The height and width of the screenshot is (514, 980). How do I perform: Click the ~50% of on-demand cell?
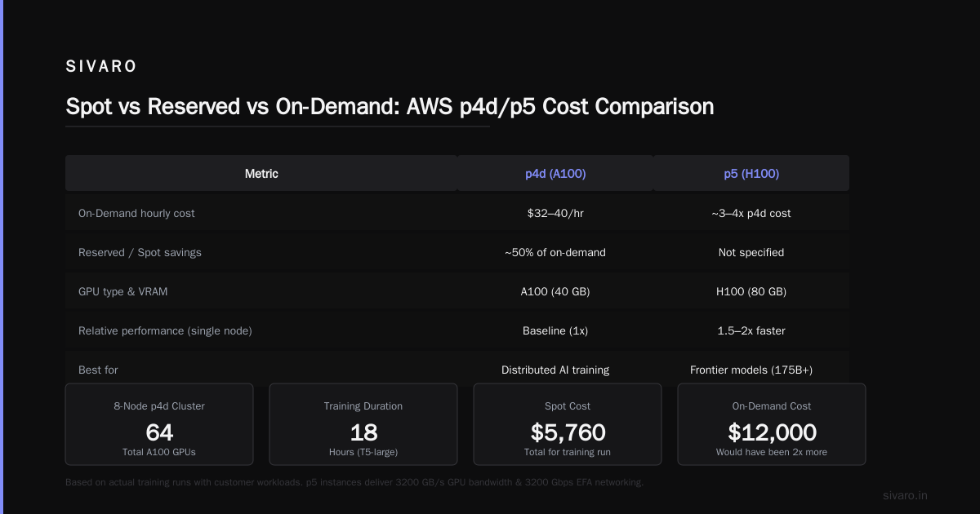tap(555, 252)
